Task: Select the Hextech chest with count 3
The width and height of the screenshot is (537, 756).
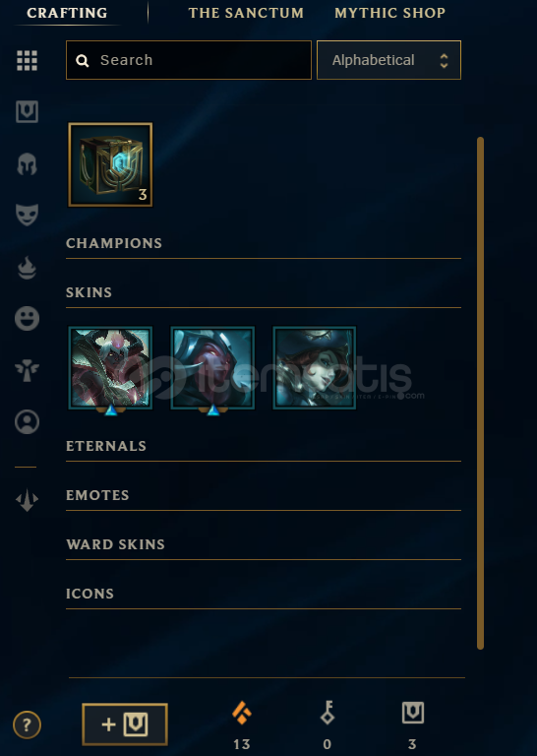Action: pos(110,164)
